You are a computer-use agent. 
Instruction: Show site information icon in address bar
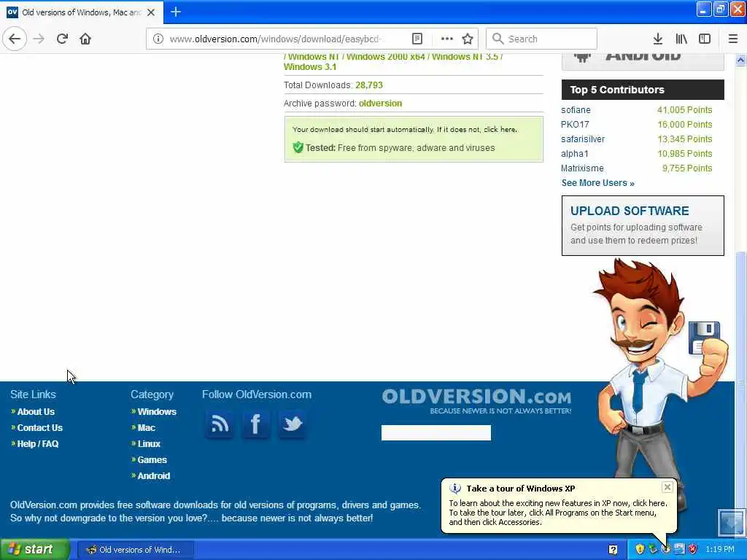click(158, 39)
